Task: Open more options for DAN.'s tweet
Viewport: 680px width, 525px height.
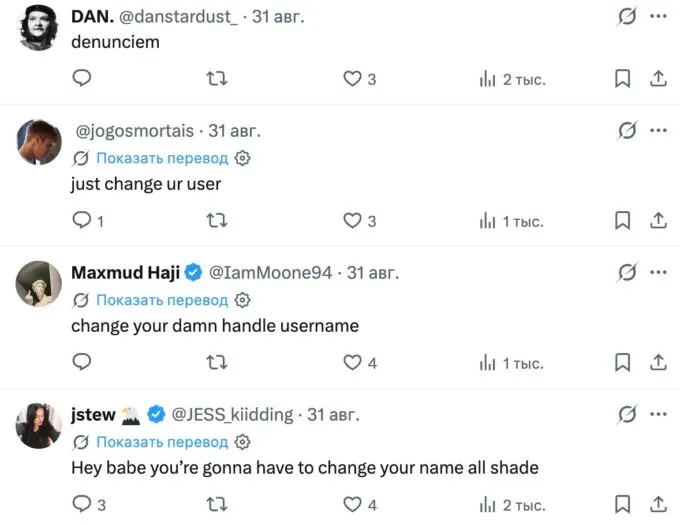Action: (x=658, y=16)
